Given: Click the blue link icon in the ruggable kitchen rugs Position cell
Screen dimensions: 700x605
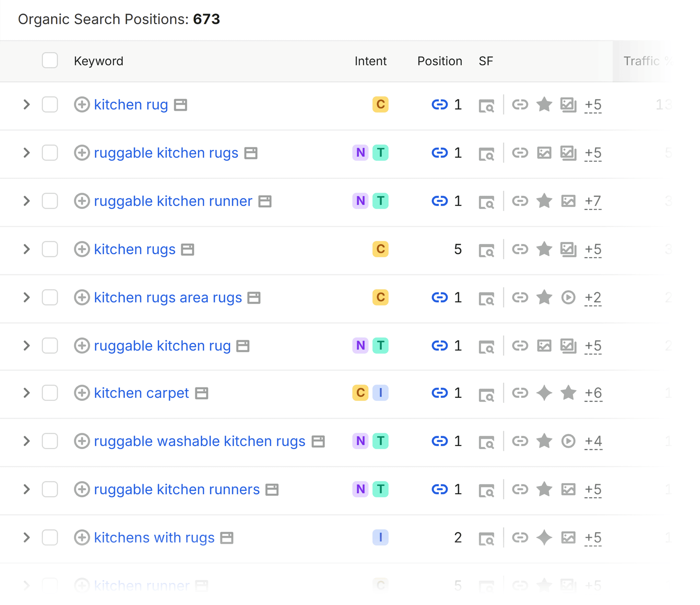Looking at the screenshot, I should pos(440,153).
